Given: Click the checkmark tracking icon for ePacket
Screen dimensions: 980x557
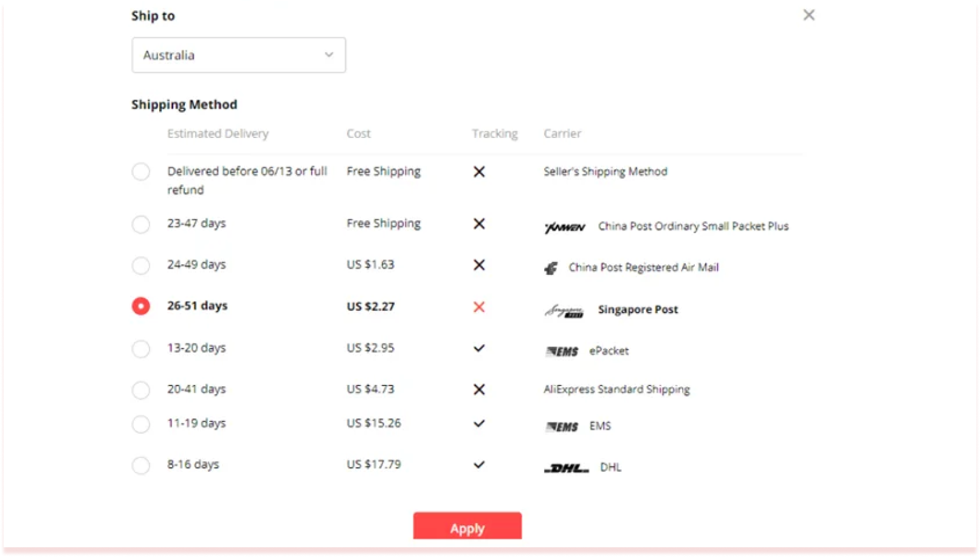Looking at the screenshot, I should click(479, 348).
